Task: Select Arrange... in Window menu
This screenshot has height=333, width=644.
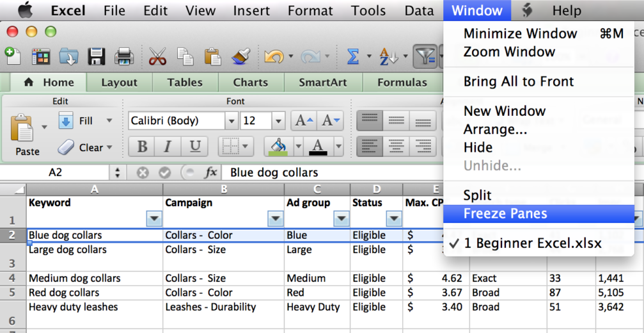Action: (x=539, y=129)
